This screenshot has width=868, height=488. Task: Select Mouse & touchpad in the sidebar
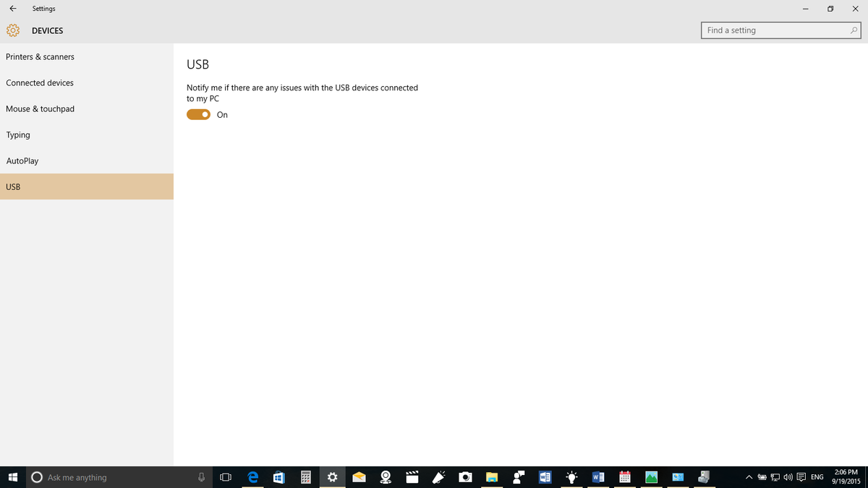(x=40, y=108)
